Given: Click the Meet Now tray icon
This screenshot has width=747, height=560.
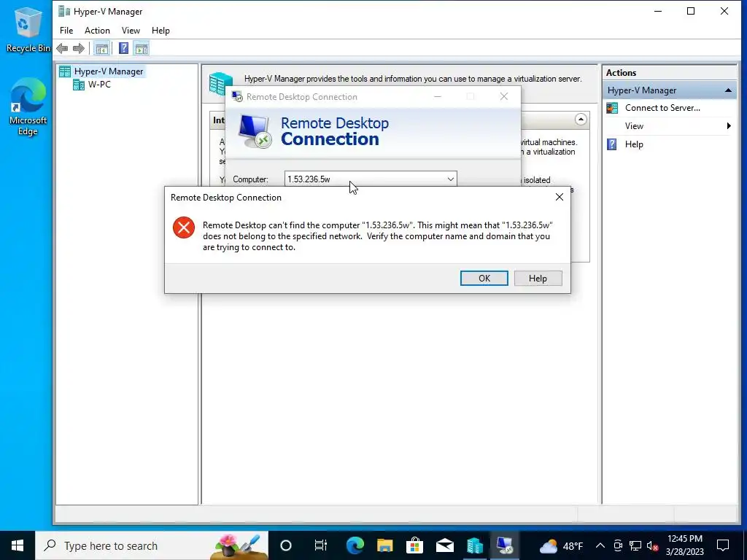Looking at the screenshot, I should [x=618, y=545].
